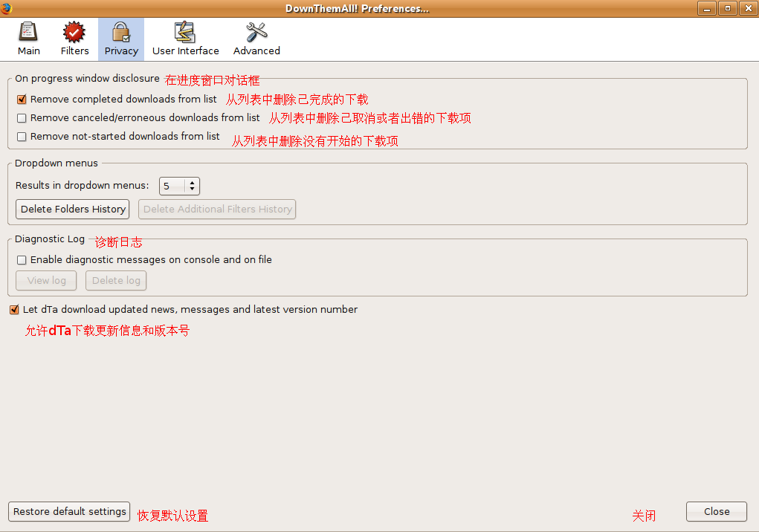Click the 'On progress window disclosure' heading
The height and width of the screenshot is (532, 759).
click(x=87, y=78)
